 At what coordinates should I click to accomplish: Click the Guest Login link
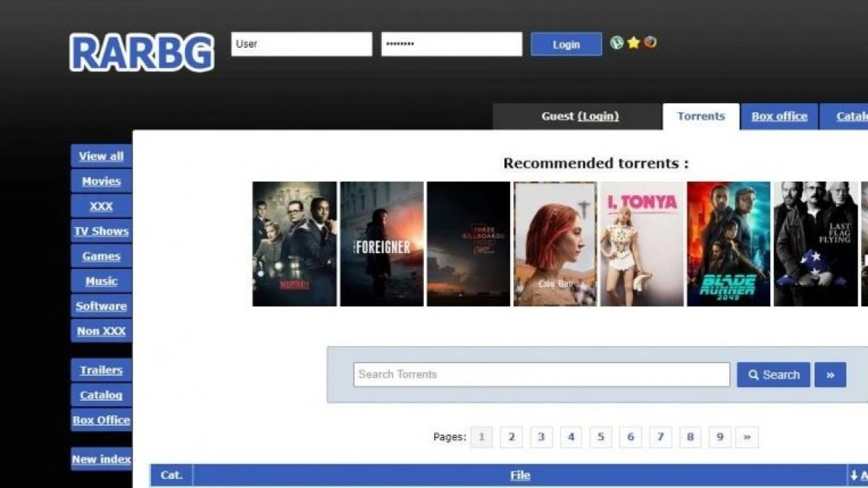pos(597,116)
